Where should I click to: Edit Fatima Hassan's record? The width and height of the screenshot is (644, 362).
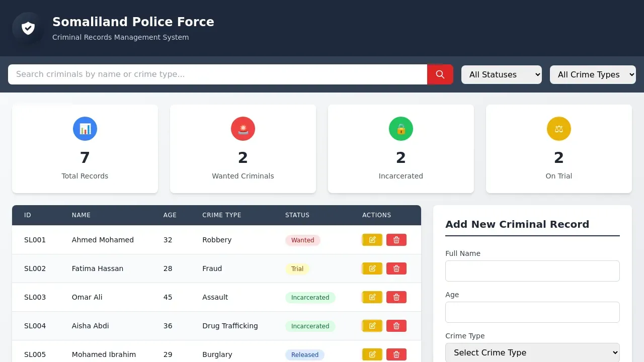(x=372, y=268)
